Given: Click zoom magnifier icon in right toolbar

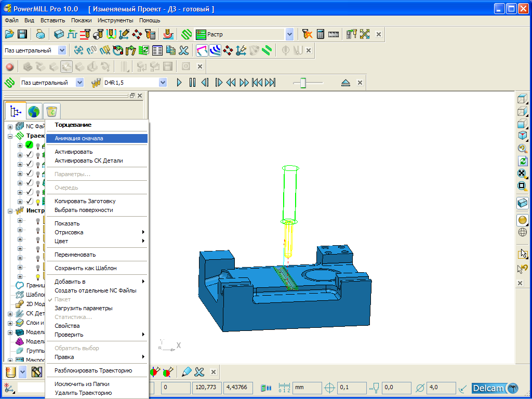Looking at the screenshot, I should click(523, 148).
